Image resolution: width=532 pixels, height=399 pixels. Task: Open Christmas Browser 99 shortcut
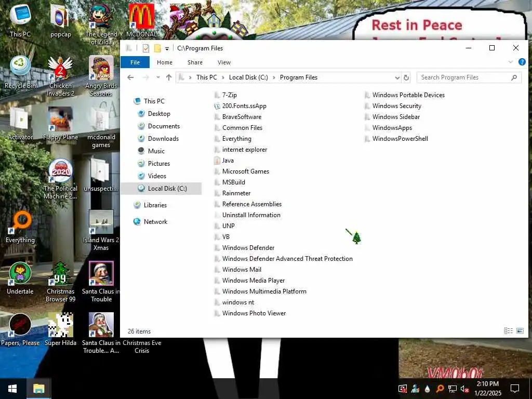60,282
